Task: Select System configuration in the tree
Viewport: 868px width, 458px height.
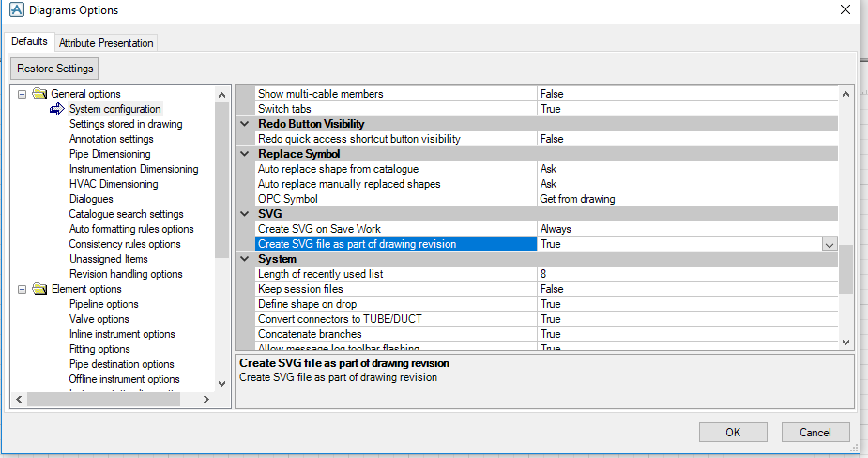Action: (115, 109)
